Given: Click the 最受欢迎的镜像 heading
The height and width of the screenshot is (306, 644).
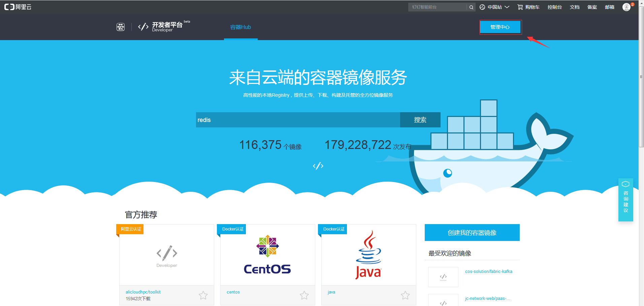Looking at the screenshot, I should tap(450, 253).
